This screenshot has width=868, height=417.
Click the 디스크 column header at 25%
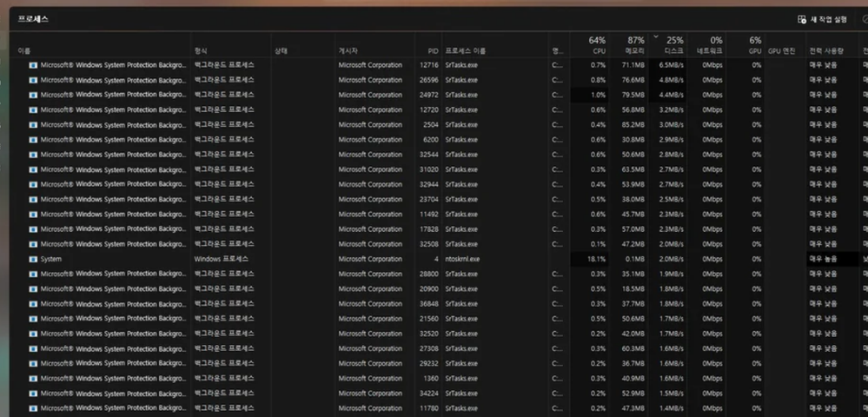pyautogui.click(x=674, y=45)
